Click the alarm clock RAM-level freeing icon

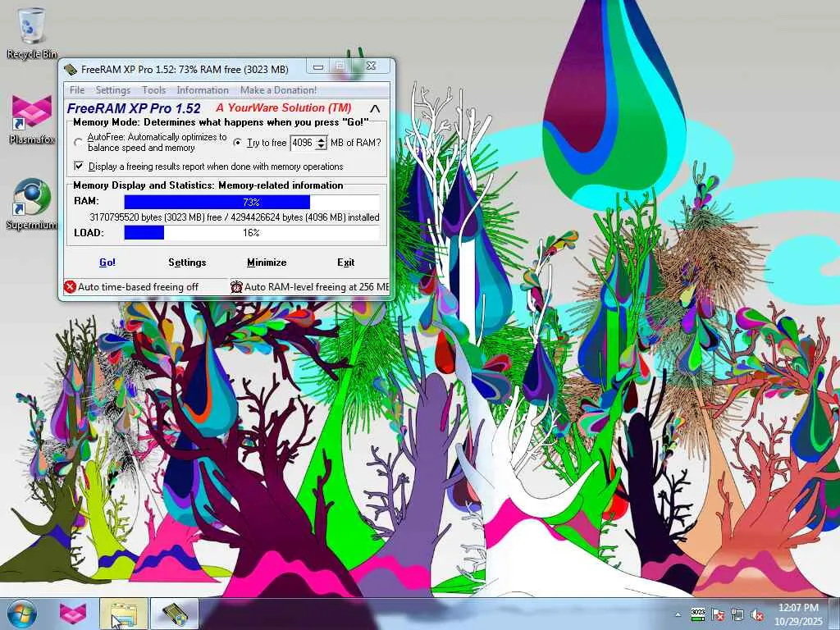(x=236, y=286)
